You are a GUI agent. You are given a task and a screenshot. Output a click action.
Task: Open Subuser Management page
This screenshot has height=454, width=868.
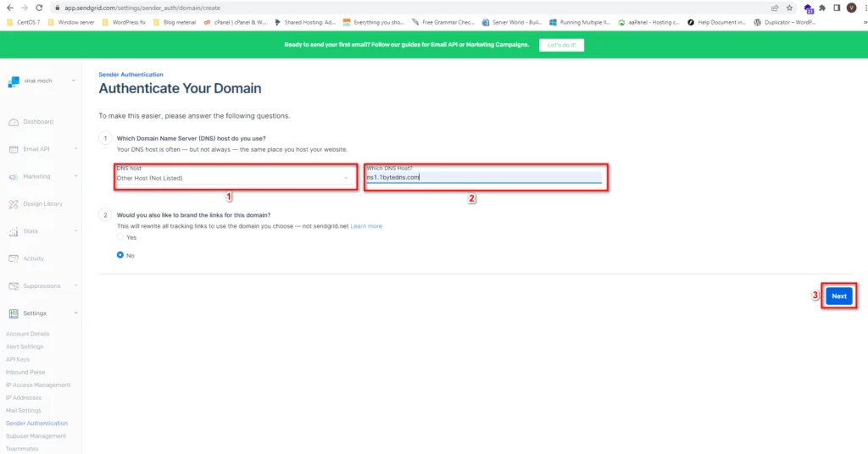[36, 435]
